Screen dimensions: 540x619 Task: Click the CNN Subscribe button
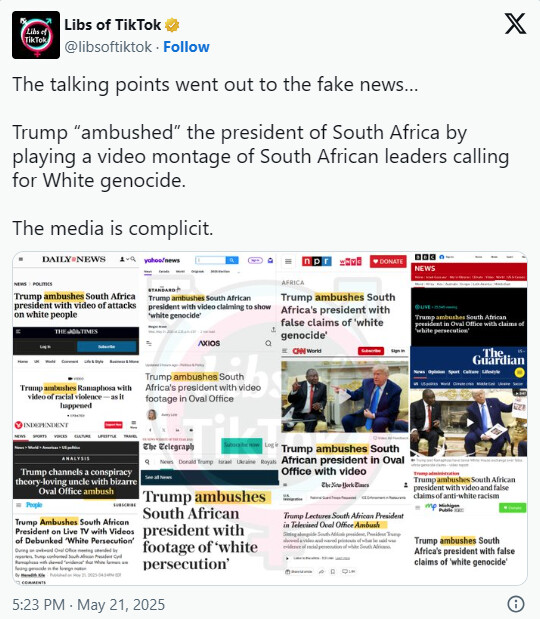(x=371, y=351)
